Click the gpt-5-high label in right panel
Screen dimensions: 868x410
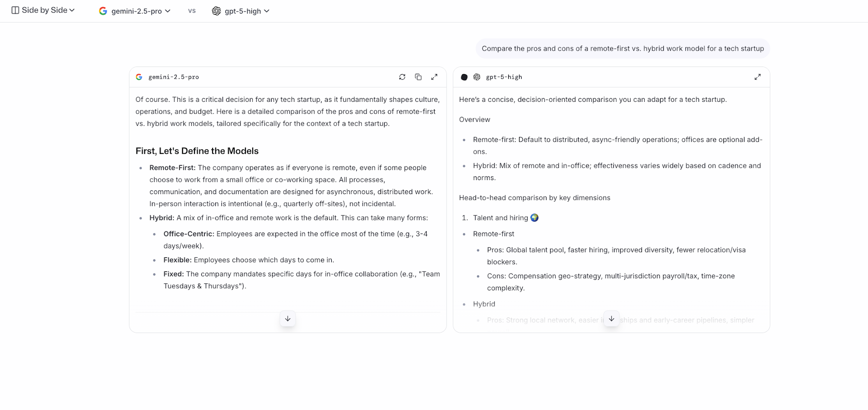pos(504,77)
